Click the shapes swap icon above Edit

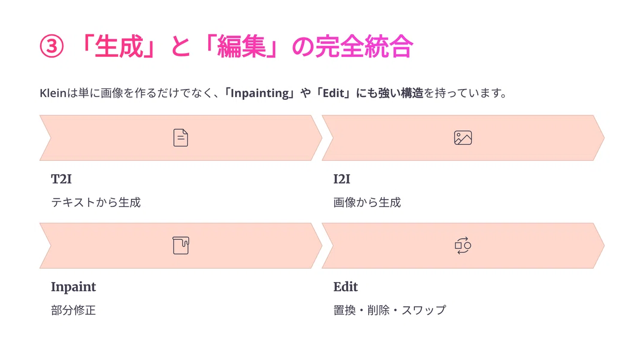(x=463, y=246)
